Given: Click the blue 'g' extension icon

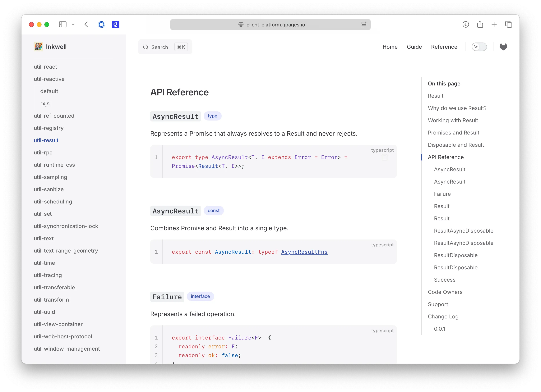Looking at the screenshot, I should 115,24.
